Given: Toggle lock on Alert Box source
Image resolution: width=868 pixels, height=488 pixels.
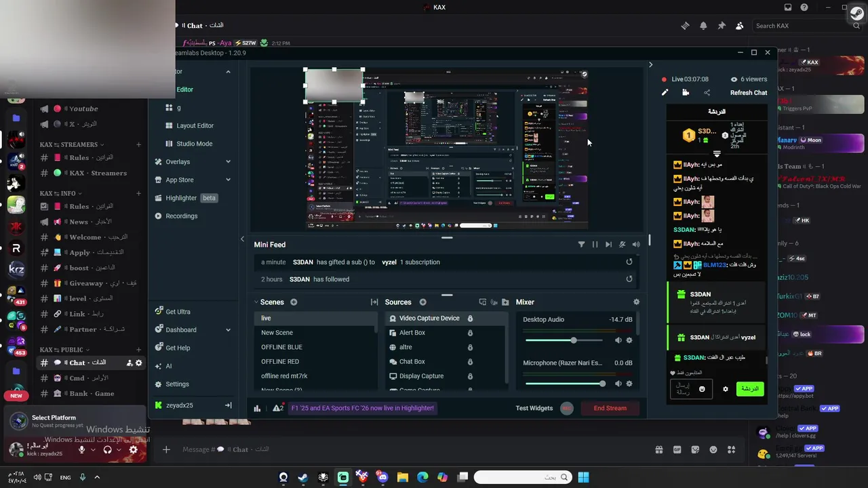Looking at the screenshot, I should tap(470, 333).
